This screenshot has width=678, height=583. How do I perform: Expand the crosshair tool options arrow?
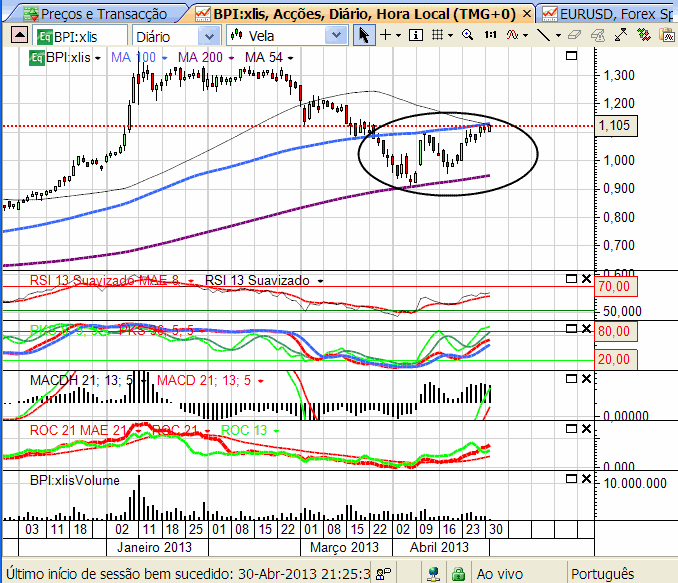(x=398, y=35)
